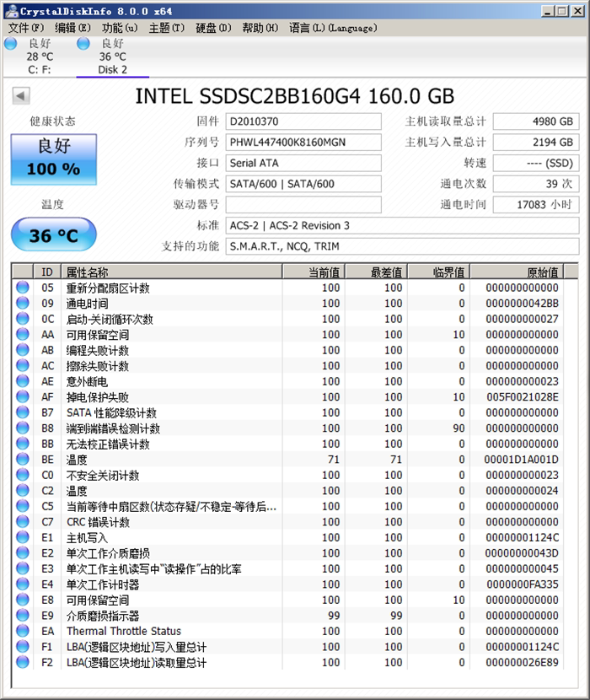Click the 属性名称 column header
Image resolution: width=590 pixels, height=700 pixels.
(171, 272)
